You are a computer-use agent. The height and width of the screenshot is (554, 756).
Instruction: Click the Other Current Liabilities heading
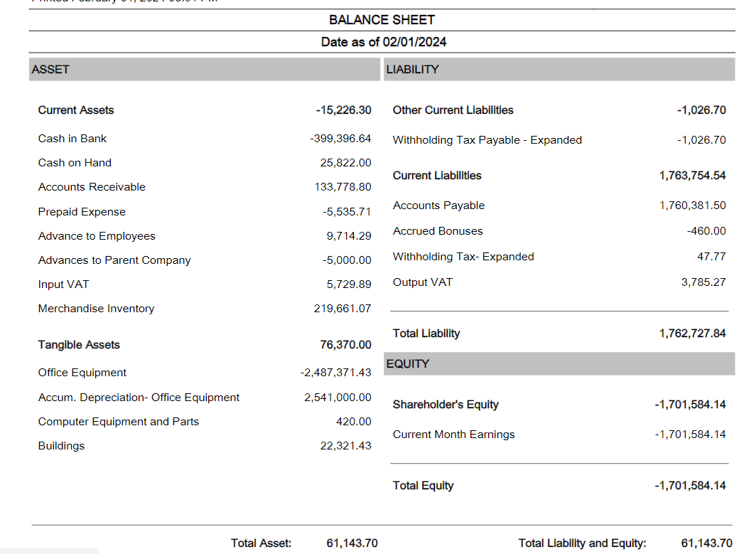453,110
